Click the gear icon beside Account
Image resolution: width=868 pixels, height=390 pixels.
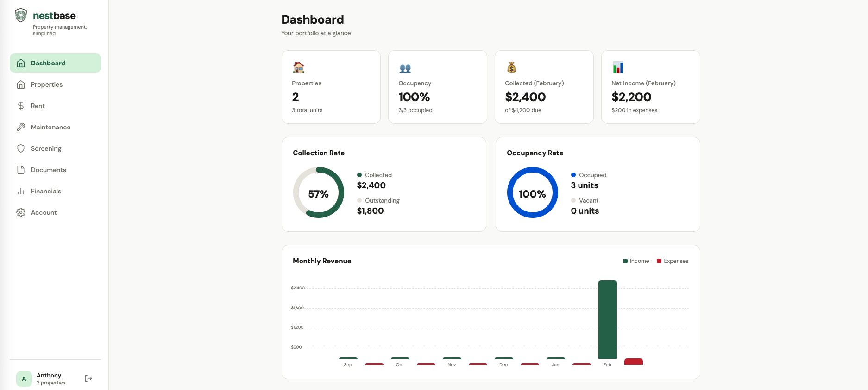21,212
